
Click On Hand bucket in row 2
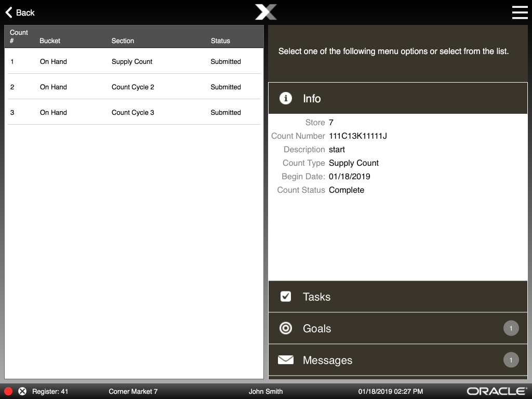tap(54, 87)
